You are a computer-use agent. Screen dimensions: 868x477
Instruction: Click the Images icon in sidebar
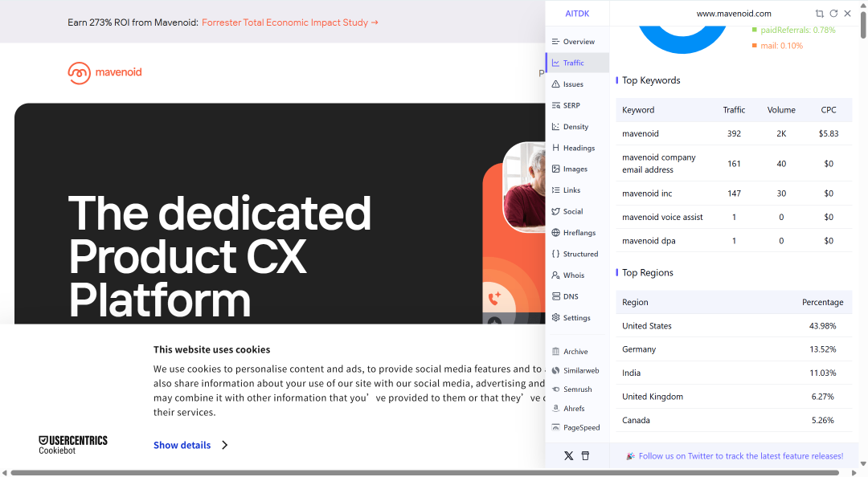pyautogui.click(x=556, y=169)
